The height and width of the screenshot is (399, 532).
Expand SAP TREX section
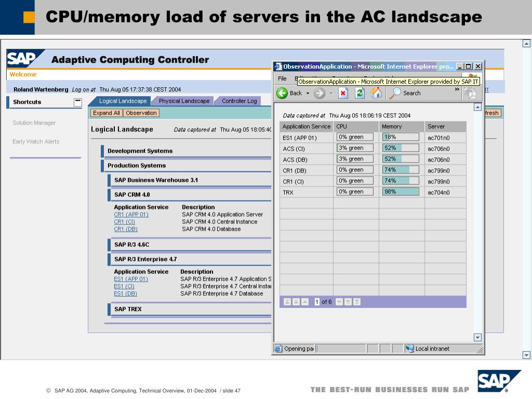[x=128, y=309]
